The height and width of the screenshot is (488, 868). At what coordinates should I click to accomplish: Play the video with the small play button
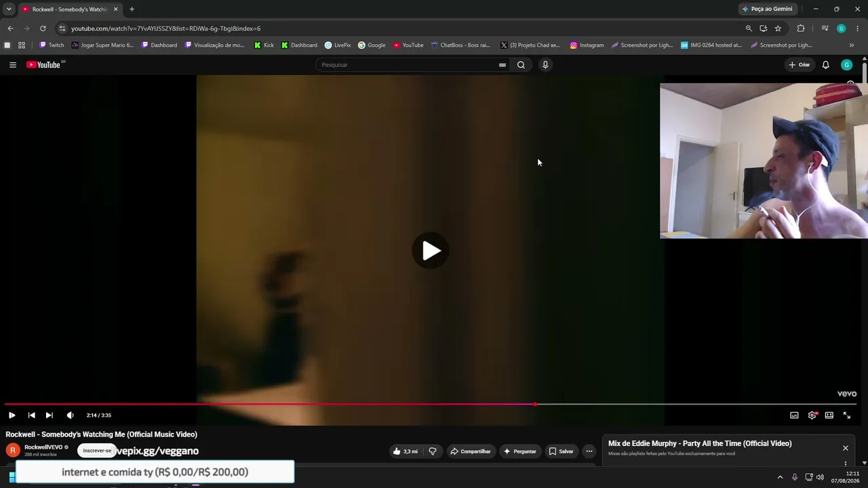coord(12,415)
